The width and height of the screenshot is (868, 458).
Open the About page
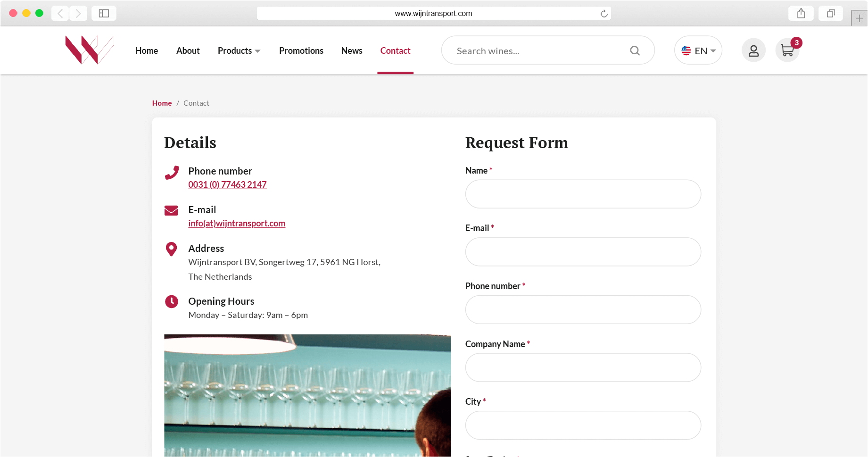point(188,50)
